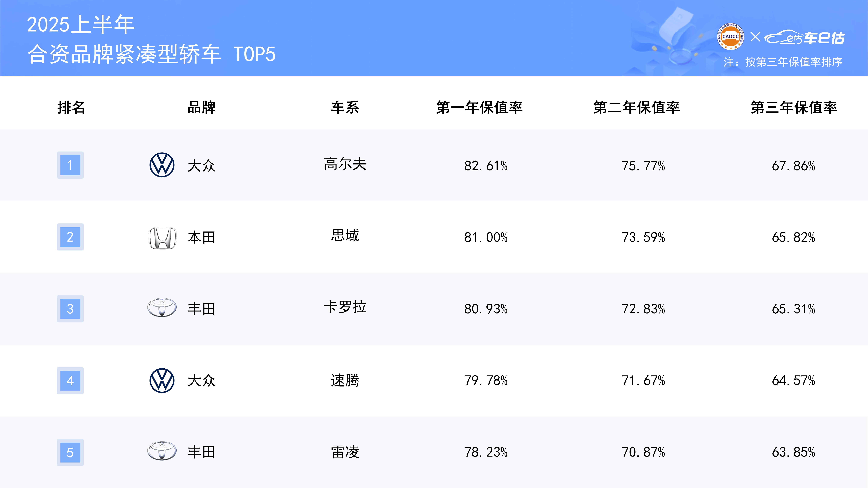Click the 第一年保值率 column header
This screenshot has width=868, height=488.
click(x=480, y=107)
